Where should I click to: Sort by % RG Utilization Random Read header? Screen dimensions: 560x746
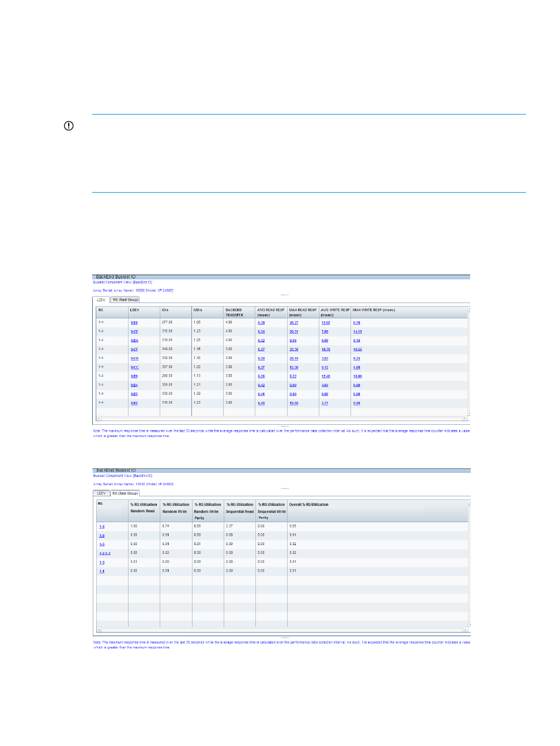tap(144, 510)
